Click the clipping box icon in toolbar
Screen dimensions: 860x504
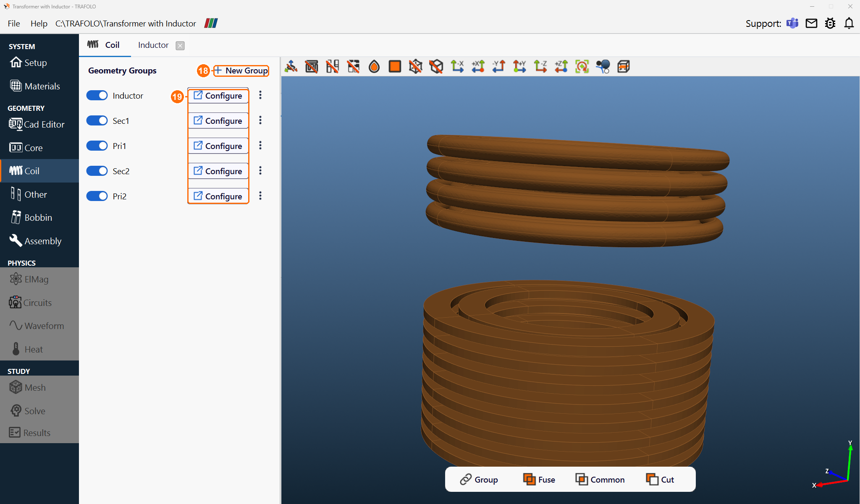point(624,66)
